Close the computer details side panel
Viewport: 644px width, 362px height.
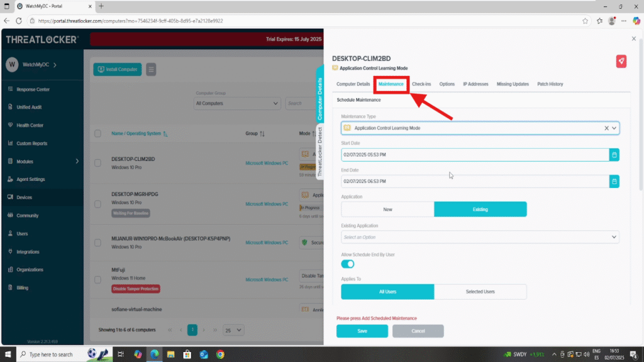[x=634, y=38]
